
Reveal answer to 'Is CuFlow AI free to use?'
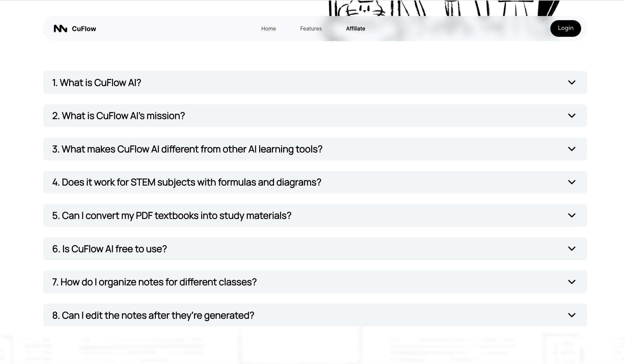[x=109, y=249]
